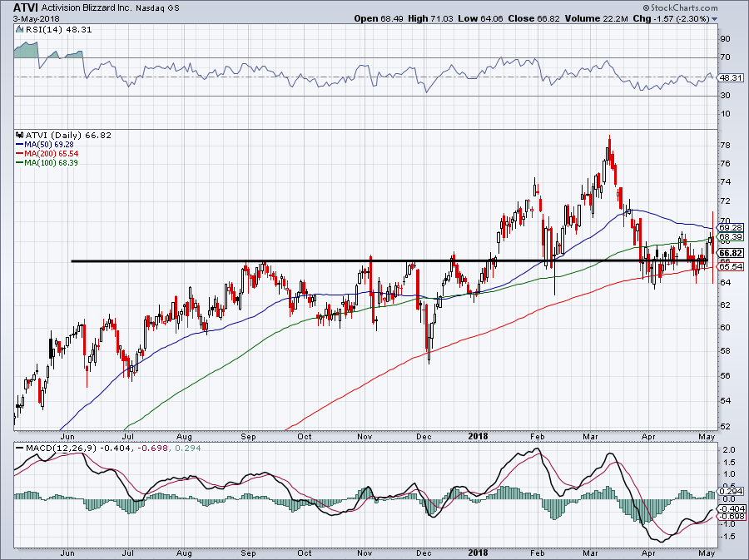Click the 1.5 level on MACD axis
The height and width of the screenshot is (560, 749).
point(728,462)
